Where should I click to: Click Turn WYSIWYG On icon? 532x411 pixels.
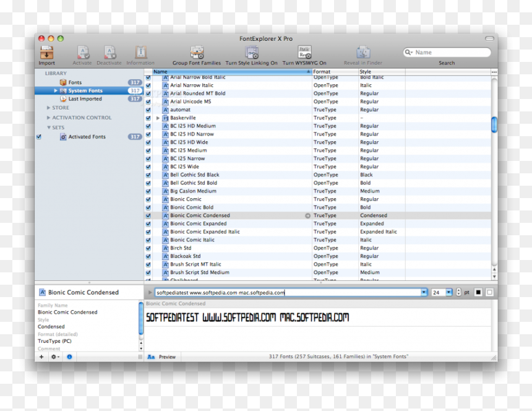(304, 53)
